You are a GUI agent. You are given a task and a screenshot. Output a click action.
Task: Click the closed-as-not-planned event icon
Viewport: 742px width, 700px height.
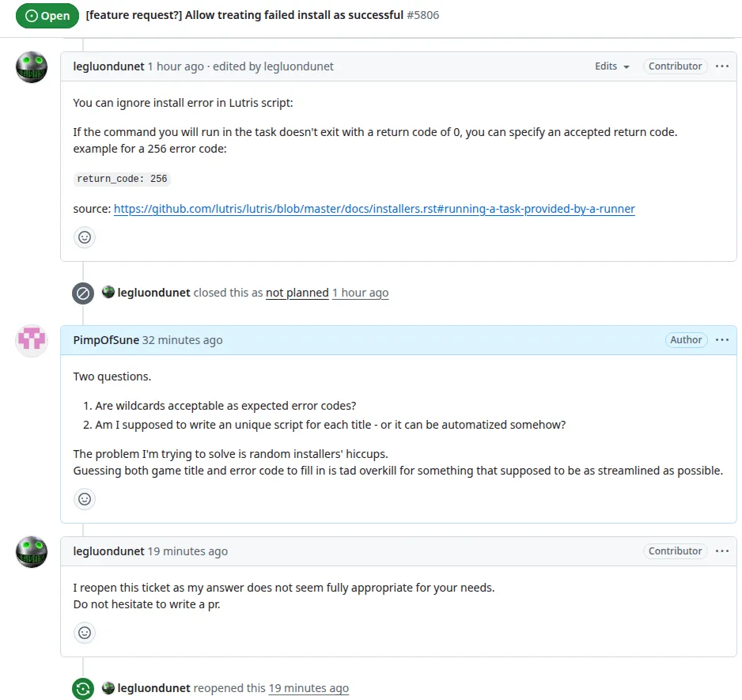tap(83, 293)
